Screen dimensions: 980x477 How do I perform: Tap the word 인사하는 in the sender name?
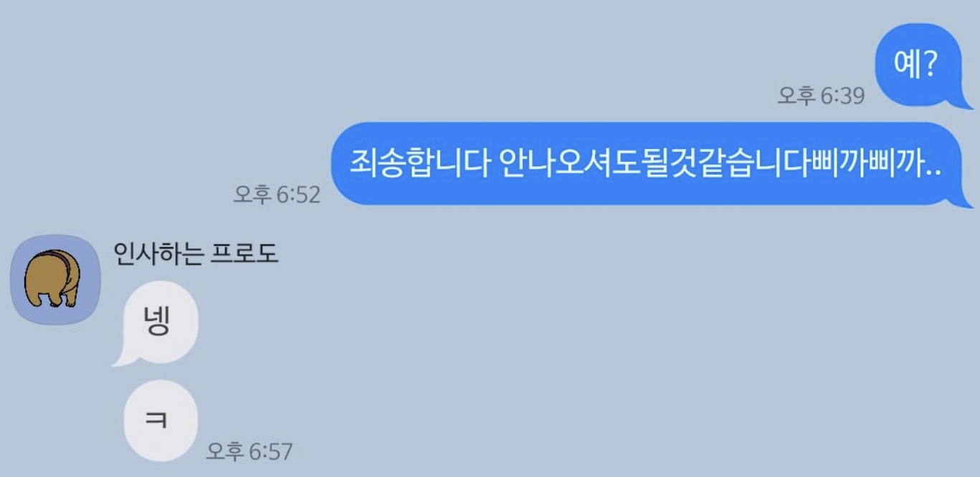click(x=158, y=254)
